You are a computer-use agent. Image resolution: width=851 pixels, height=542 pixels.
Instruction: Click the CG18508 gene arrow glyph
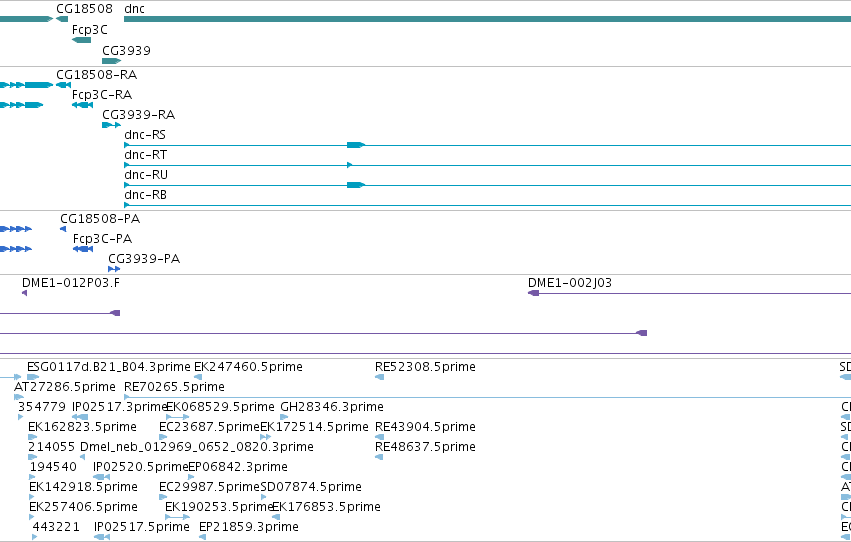tap(62, 19)
